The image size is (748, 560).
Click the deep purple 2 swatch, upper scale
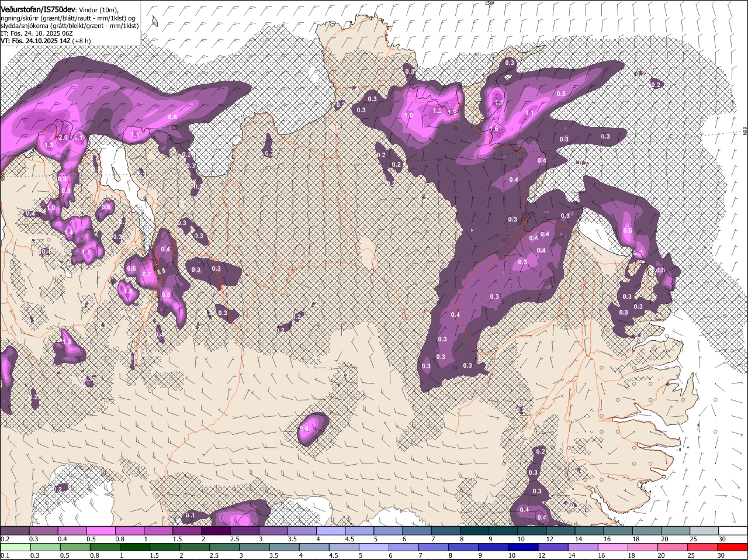(215, 530)
